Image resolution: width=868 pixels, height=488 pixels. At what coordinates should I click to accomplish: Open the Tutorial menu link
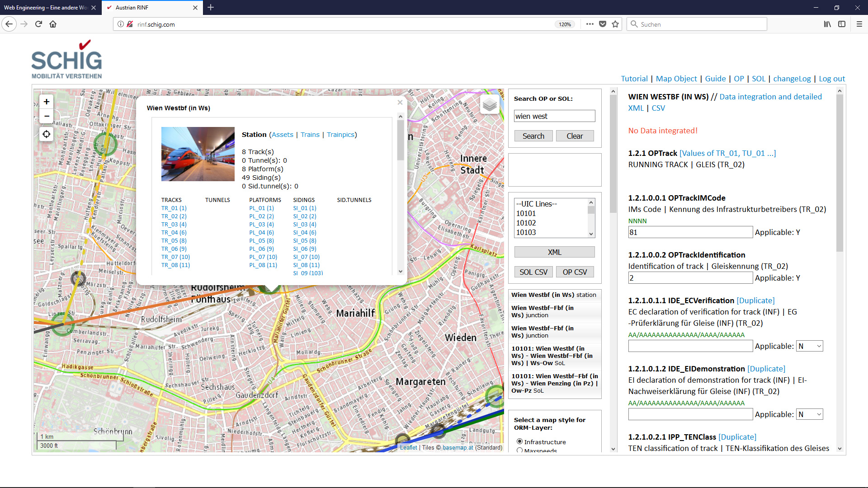point(634,79)
